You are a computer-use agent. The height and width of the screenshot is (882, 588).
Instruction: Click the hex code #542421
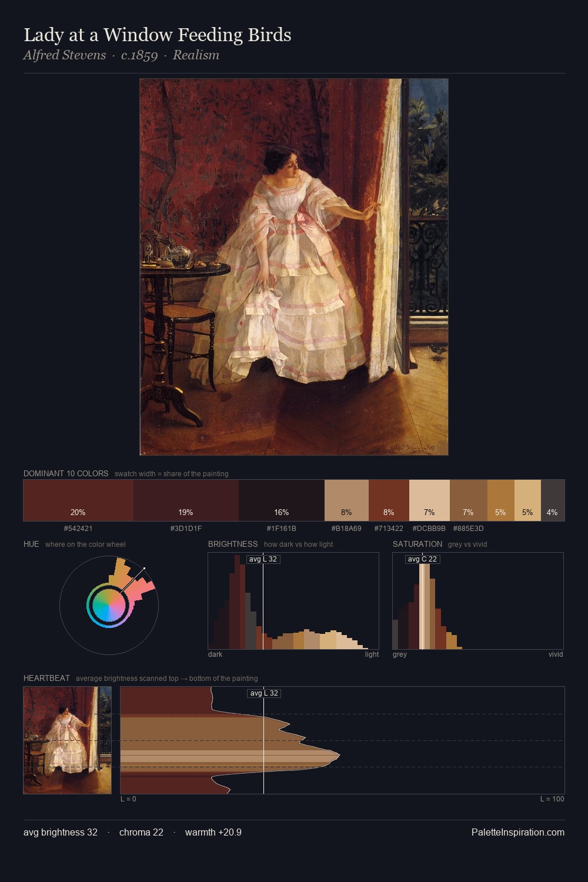[78, 529]
